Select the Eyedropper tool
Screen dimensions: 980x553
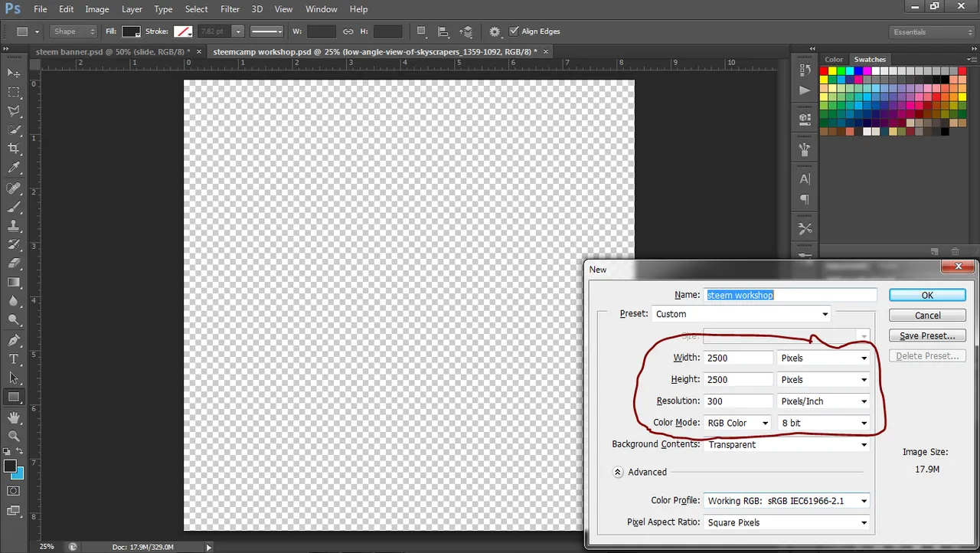pyautogui.click(x=14, y=168)
